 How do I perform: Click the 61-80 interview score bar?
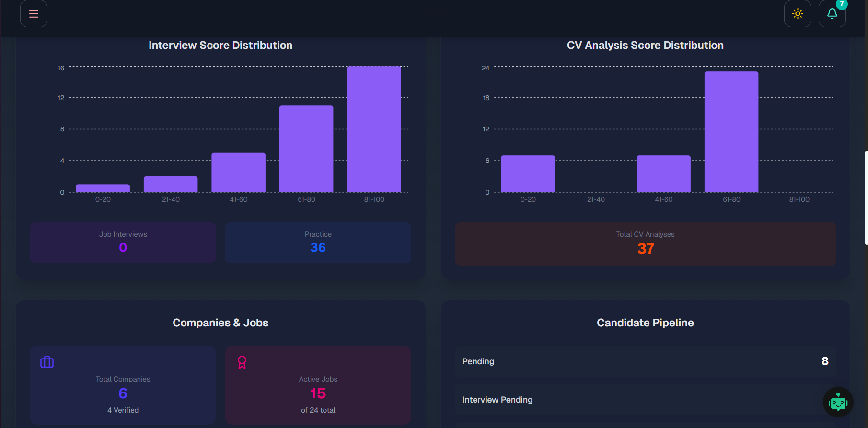point(306,149)
